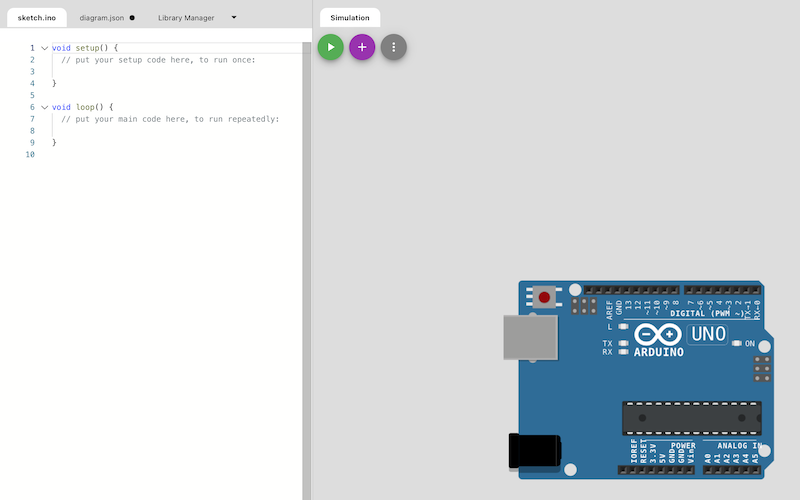Click the ICSP header pins near reset button
Viewport: 800px width, 500px height.
click(x=584, y=306)
